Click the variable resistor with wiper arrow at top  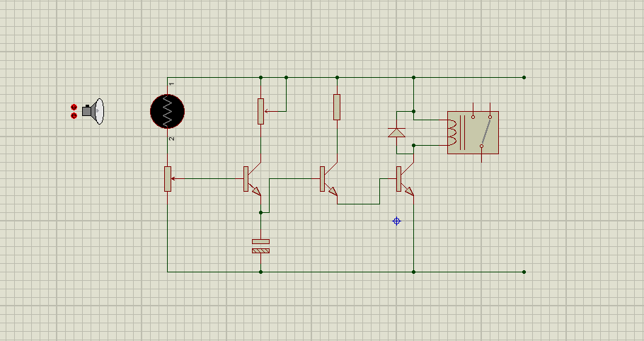click(261, 111)
